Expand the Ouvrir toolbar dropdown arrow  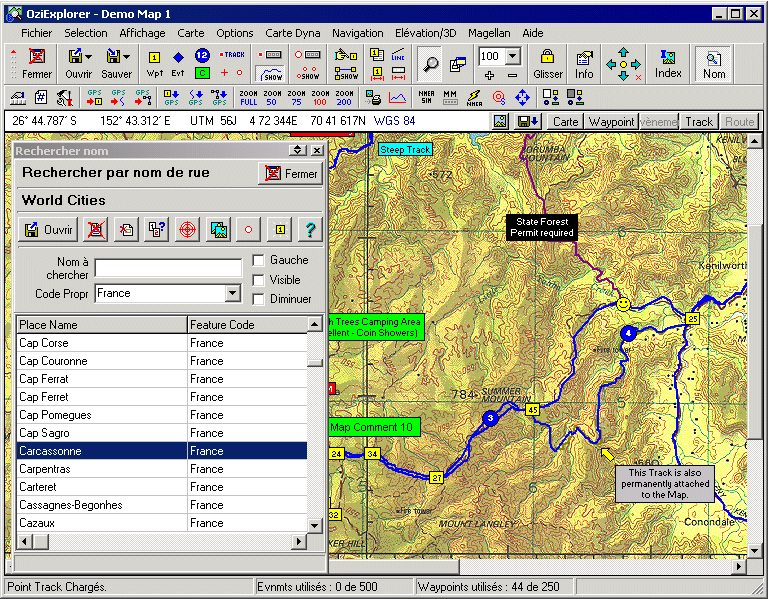tap(89, 57)
